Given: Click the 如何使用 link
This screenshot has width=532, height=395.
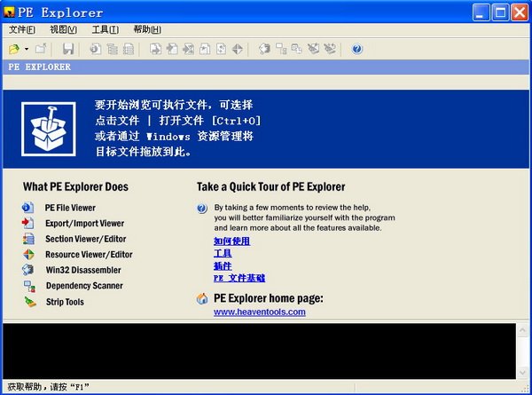Looking at the screenshot, I should (x=232, y=241).
